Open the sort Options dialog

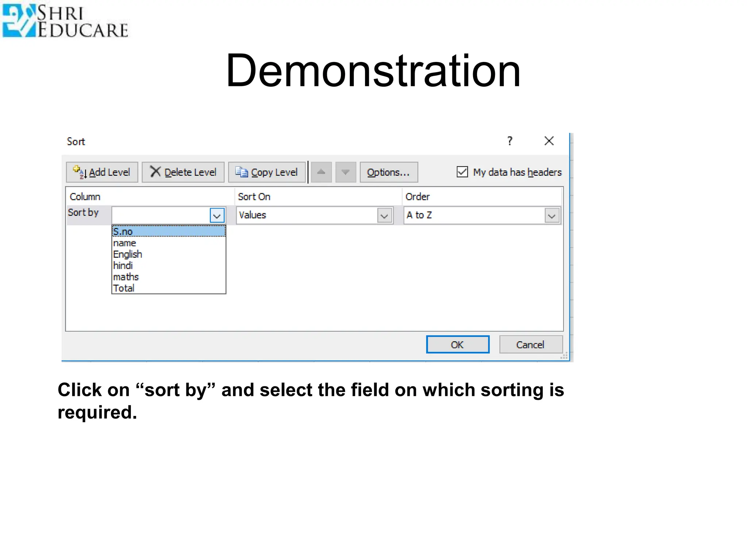389,172
